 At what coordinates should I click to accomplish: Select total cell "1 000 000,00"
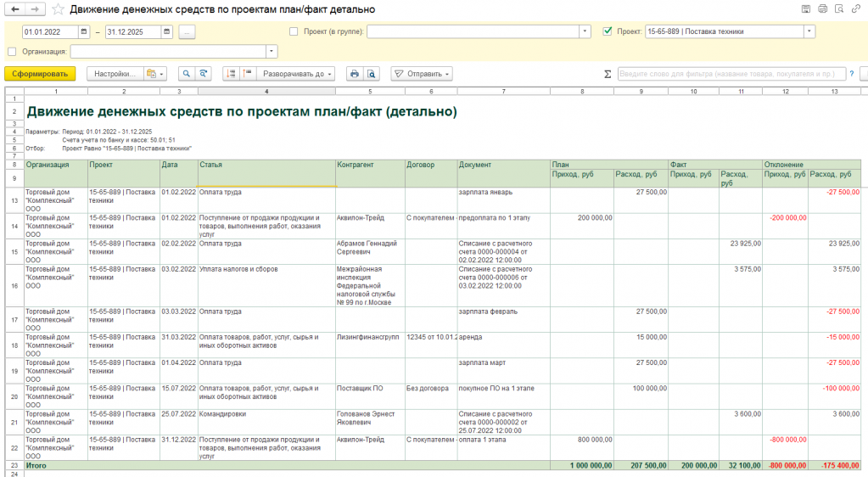tap(582, 465)
